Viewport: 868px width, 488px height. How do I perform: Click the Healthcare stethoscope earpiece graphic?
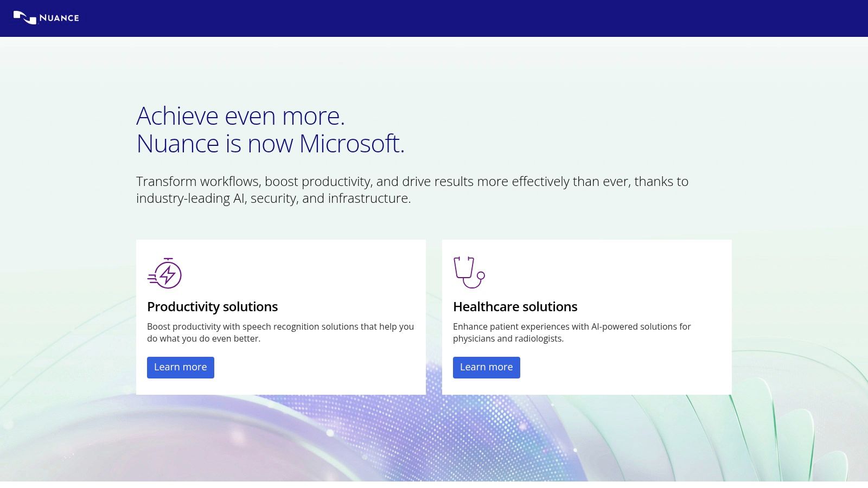(x=458, y=260)
